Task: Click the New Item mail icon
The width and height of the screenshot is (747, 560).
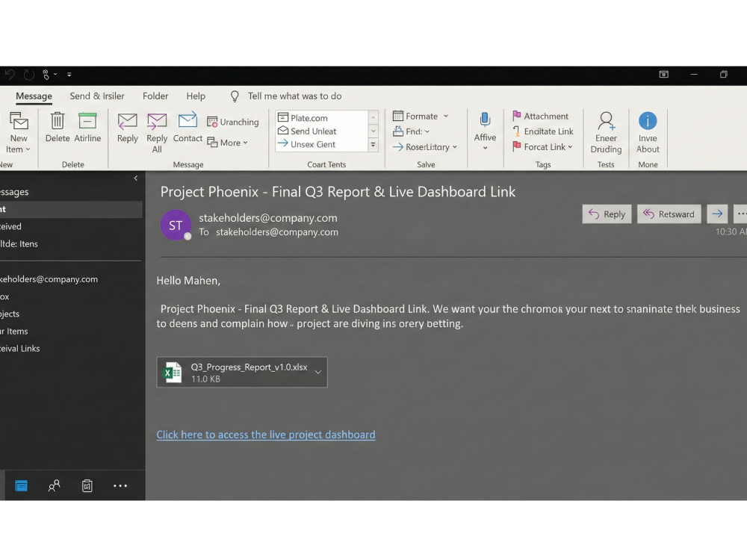Action: pos(19,122)
